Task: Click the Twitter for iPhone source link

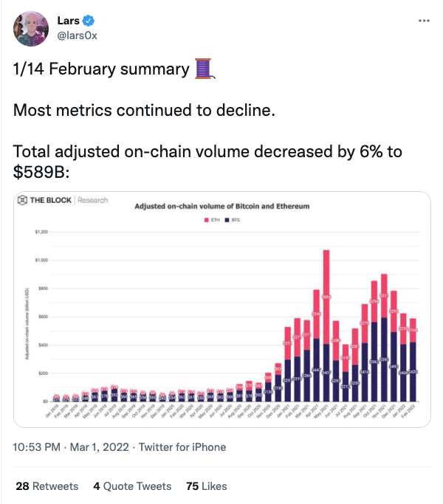Action: point(182,447)
